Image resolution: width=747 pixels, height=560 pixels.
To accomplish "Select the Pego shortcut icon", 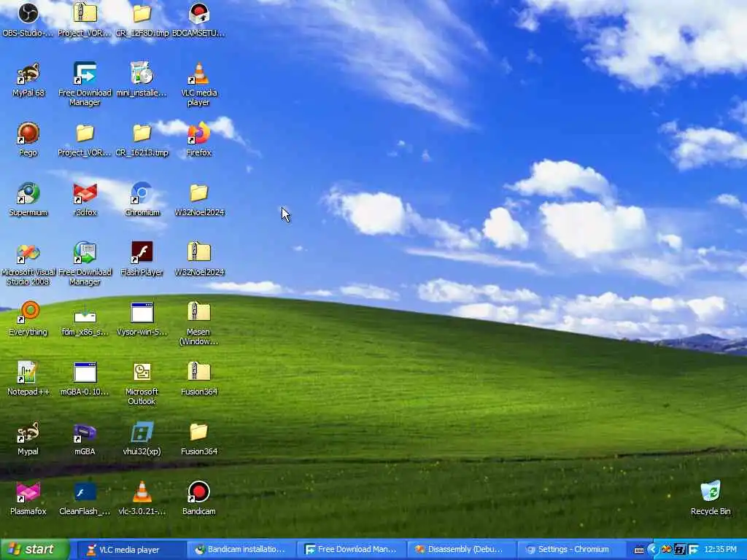I will click(28, 139).
